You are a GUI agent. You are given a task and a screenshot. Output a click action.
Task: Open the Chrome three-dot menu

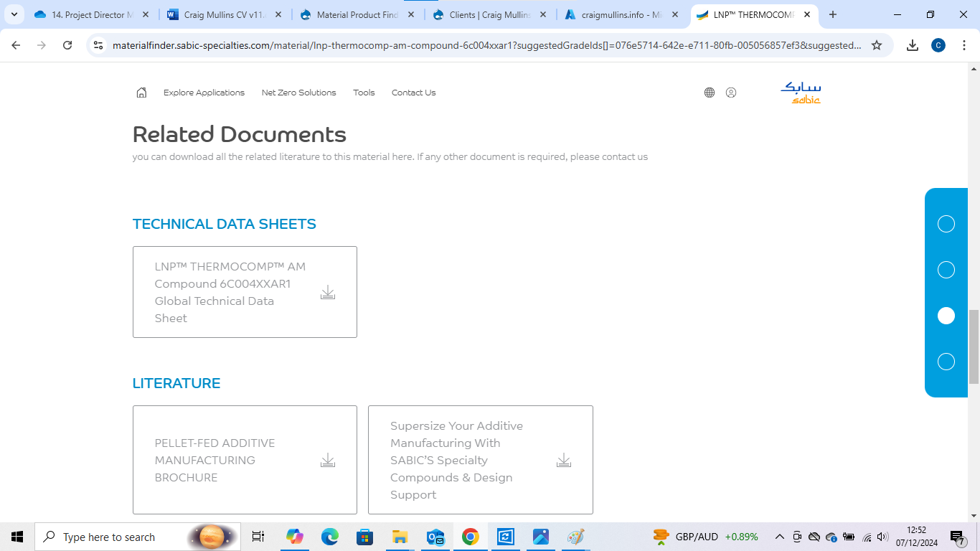click(x=963, y=45)
